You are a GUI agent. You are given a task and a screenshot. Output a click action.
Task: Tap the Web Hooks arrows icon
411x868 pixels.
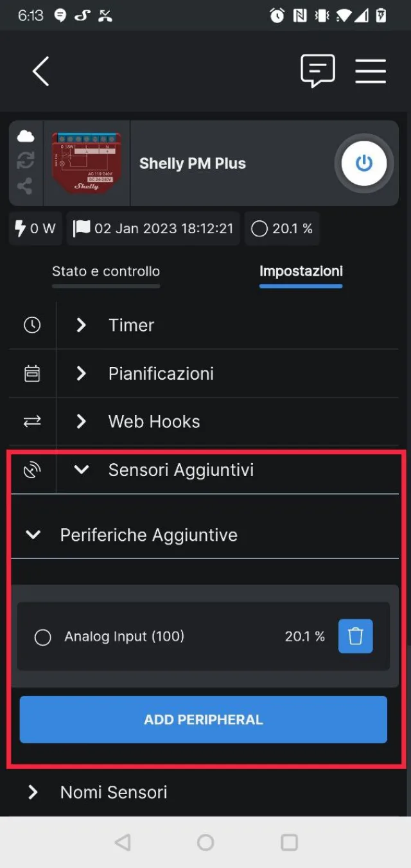(x=32, y=421)
